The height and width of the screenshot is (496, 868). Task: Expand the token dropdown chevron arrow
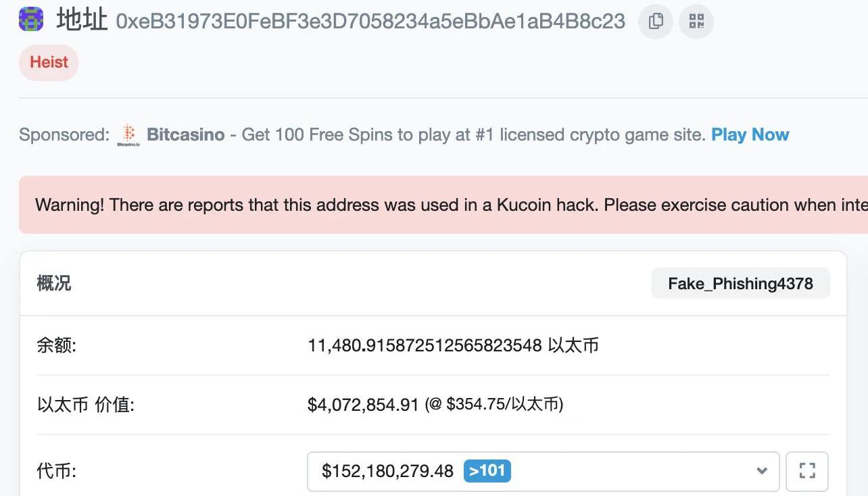pos(762,471)
